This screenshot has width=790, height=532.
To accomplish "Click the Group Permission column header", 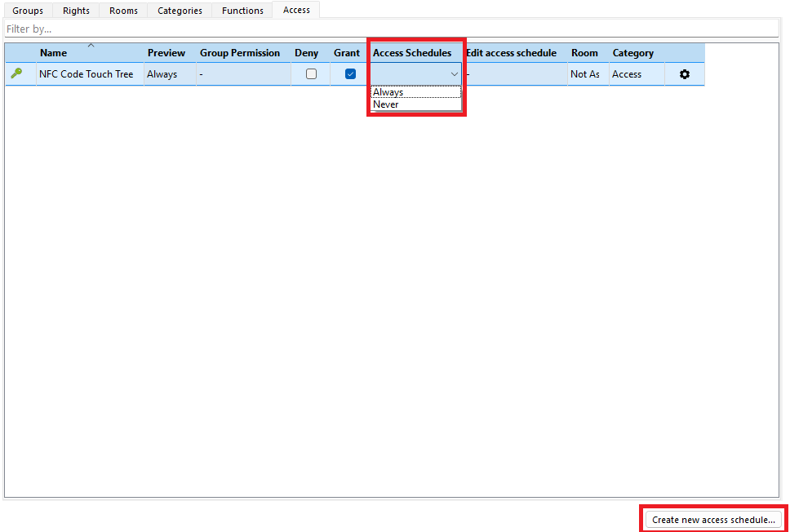I will 240,53.
